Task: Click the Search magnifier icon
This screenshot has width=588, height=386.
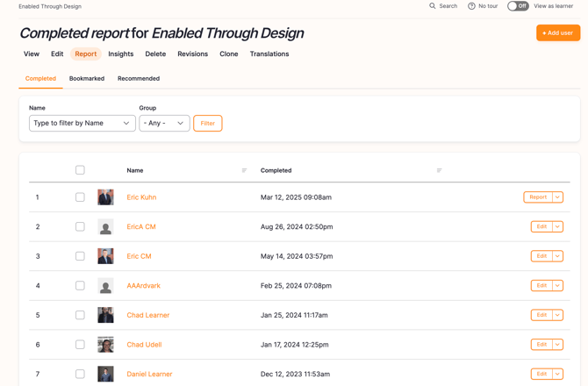Action: [x=433, y=6]
